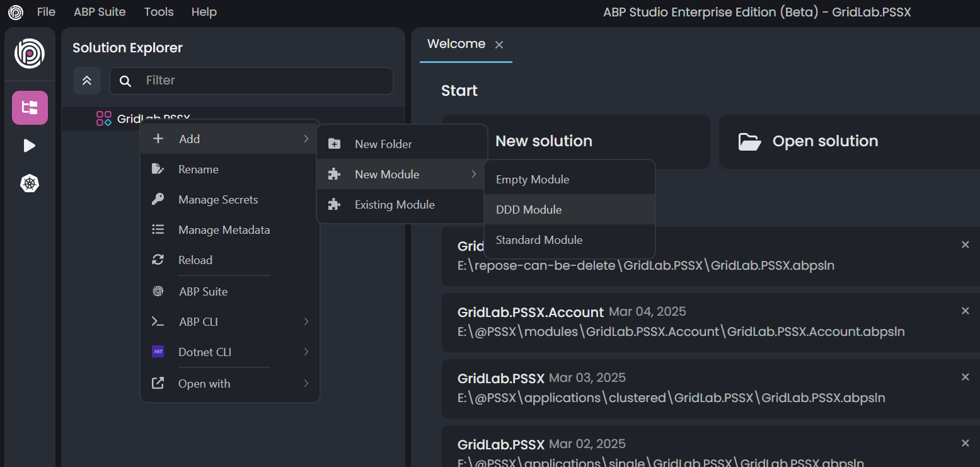Open the Solution Explorer sidebar icon
This screenshot has width=980, height=467.
(x=30, y=108)
